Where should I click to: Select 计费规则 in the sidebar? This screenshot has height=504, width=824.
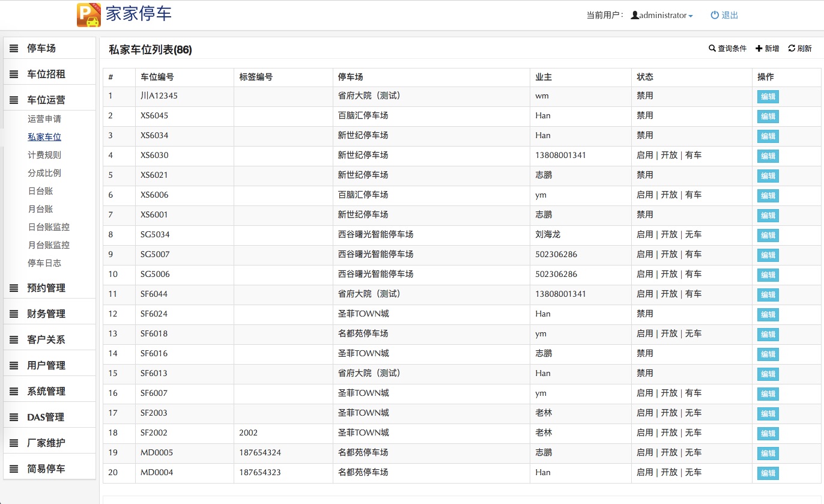pyautogui.click(x=44, y=155)
